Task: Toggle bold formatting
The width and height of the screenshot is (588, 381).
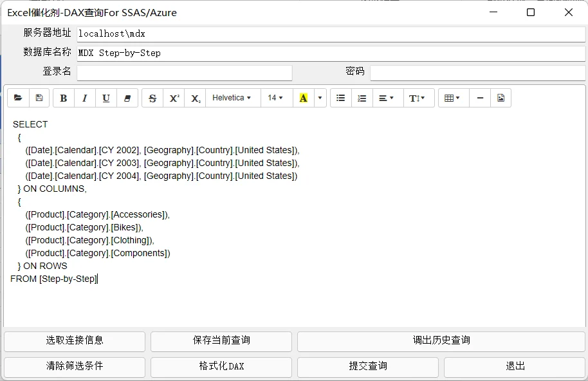Action: 64,98
